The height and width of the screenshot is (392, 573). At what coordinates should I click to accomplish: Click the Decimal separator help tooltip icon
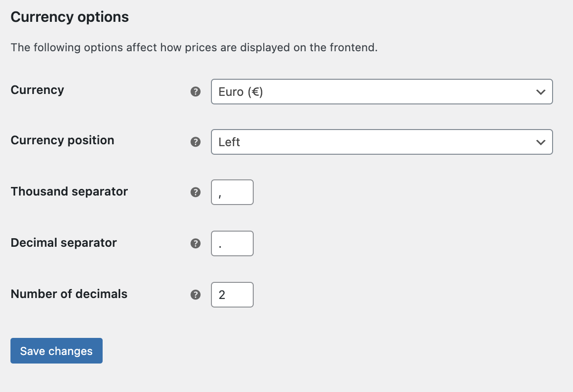195,243
